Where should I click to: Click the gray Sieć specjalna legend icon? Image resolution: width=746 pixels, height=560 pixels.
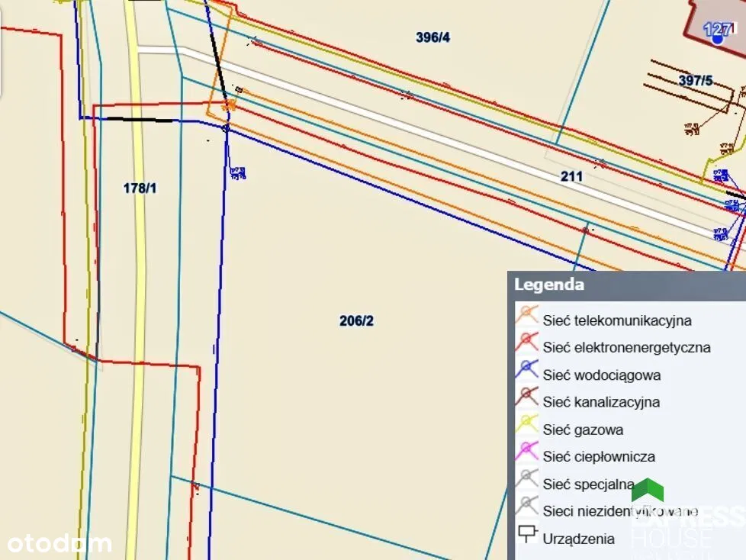[x=527, y=480]
